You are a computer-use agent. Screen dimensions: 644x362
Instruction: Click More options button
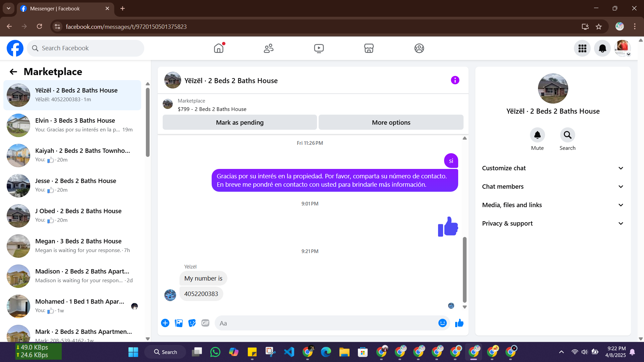click(x=391, y=123)
